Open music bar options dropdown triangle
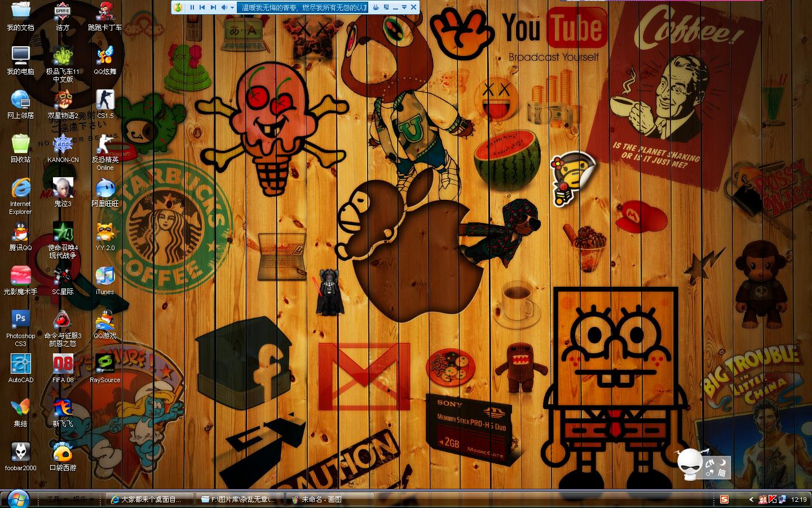Viewport: 812px width, 508px height. [404, 7]
